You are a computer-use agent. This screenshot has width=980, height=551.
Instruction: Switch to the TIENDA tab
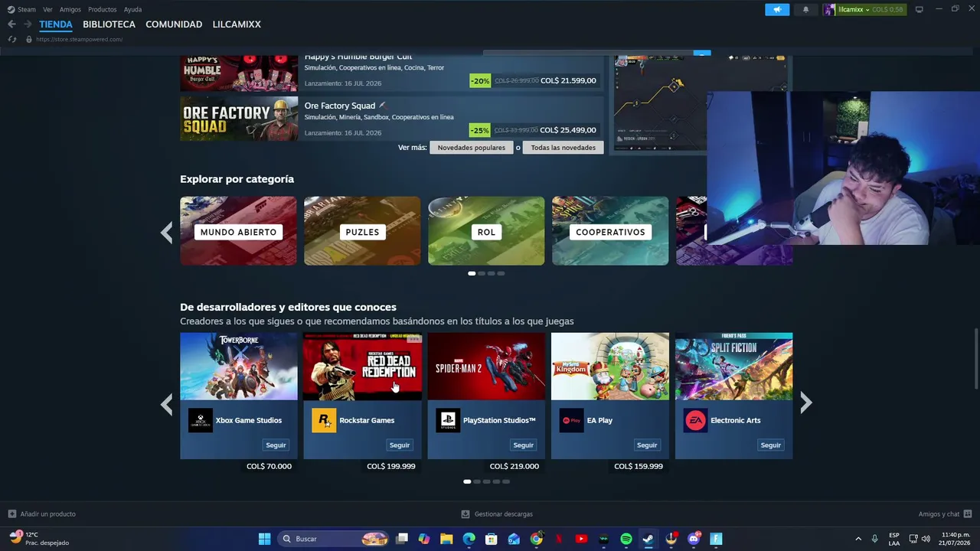click(56, 24)
